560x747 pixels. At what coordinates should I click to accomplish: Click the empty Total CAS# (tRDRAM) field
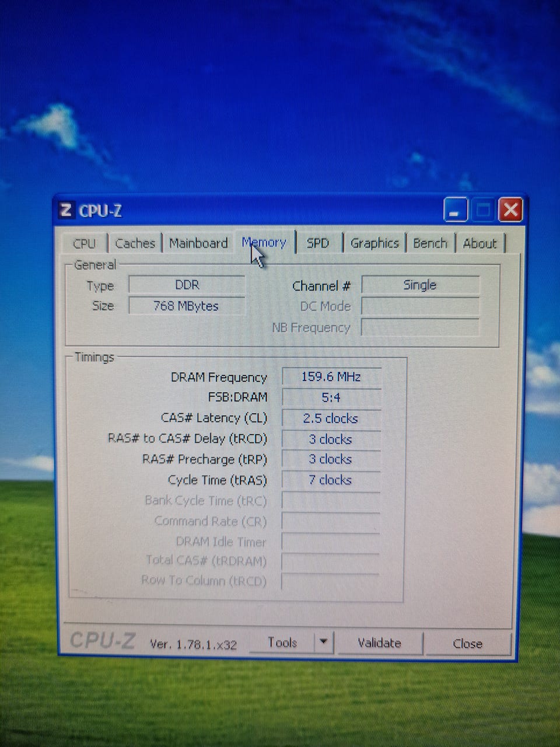point(331,561)
